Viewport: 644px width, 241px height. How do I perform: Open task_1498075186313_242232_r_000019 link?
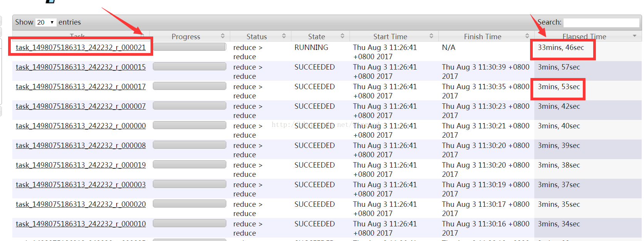pos(81,165)
